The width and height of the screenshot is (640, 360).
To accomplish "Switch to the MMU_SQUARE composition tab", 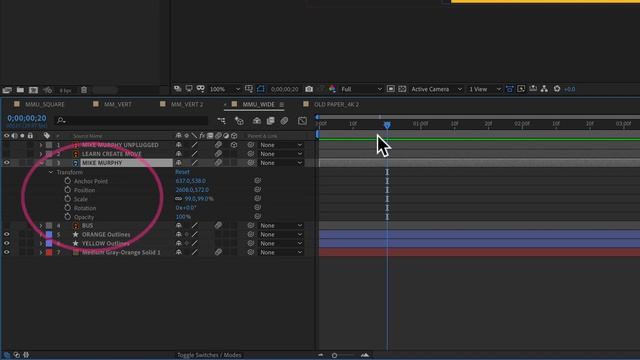I will [x=44, y=104].
